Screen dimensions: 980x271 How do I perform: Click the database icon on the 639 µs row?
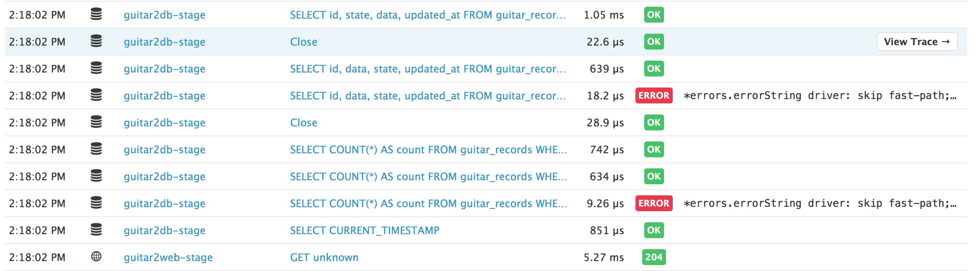(96, 68)
